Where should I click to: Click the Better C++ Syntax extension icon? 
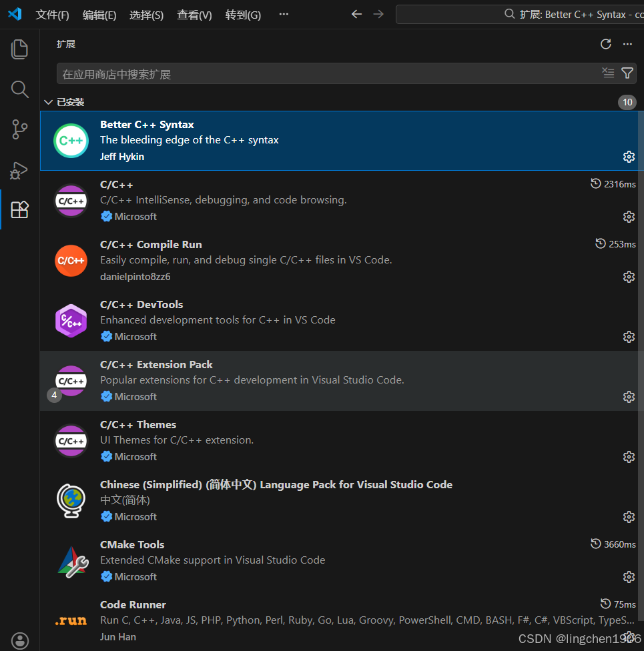[x=71, y=141]
